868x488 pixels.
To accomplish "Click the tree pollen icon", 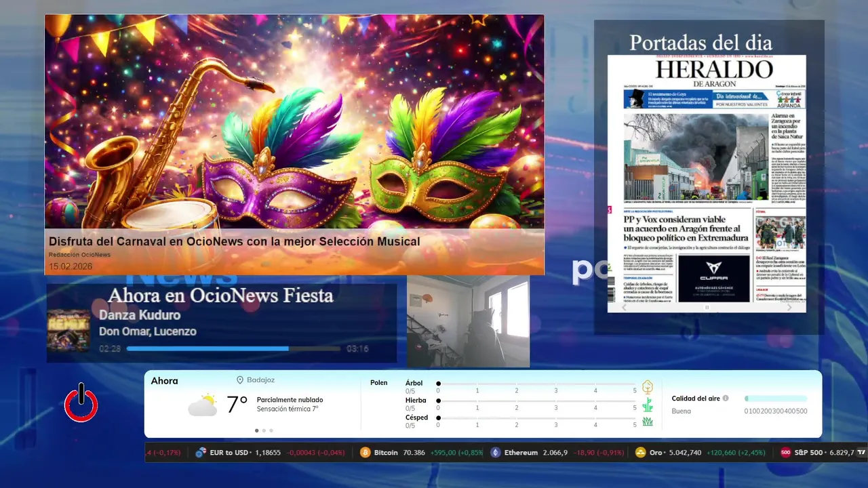I will [x=648, y=387].
